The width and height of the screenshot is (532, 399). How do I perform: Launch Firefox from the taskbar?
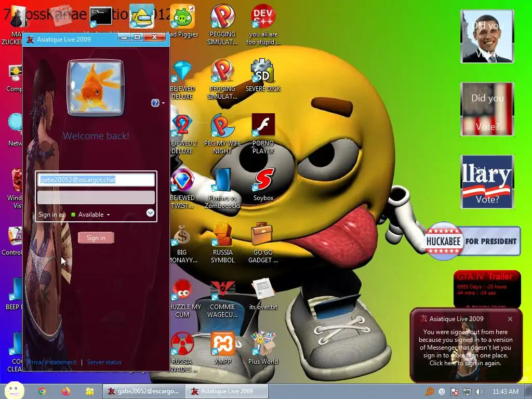[x=66, y=392]
